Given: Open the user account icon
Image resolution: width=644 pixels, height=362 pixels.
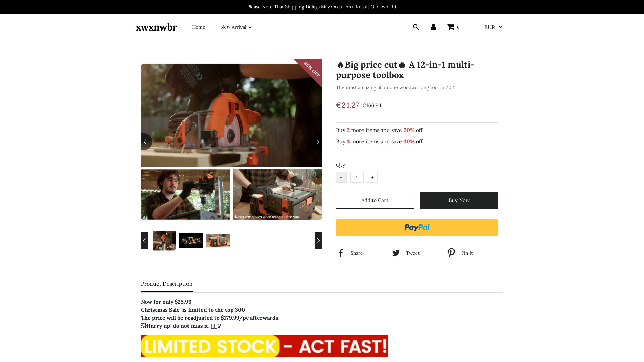Looking at the screenshot, I should coord(433,27).
